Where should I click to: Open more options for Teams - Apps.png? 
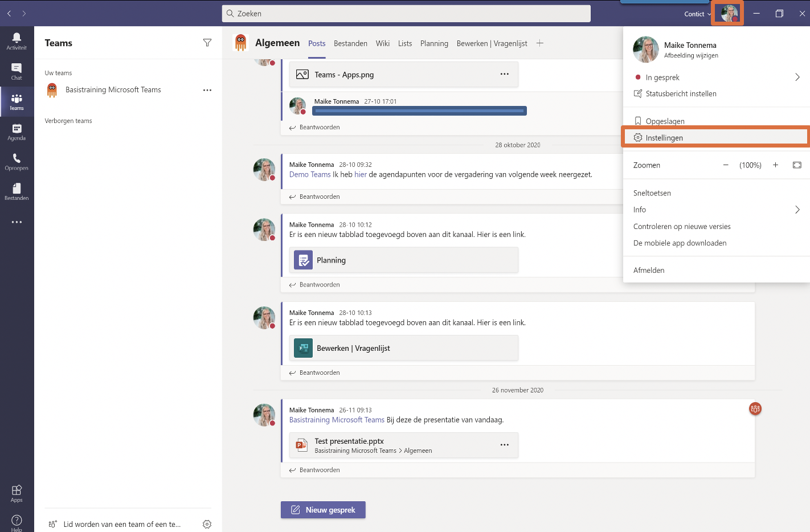pos(505,74)
